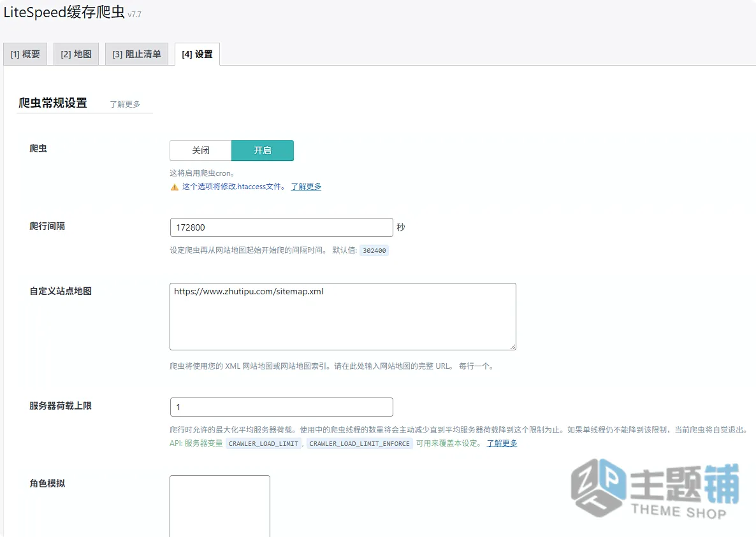Click the 了解更多 link beside 爬虫常规设置
This screenshot has width=756, height=537.
pos(125,104)
